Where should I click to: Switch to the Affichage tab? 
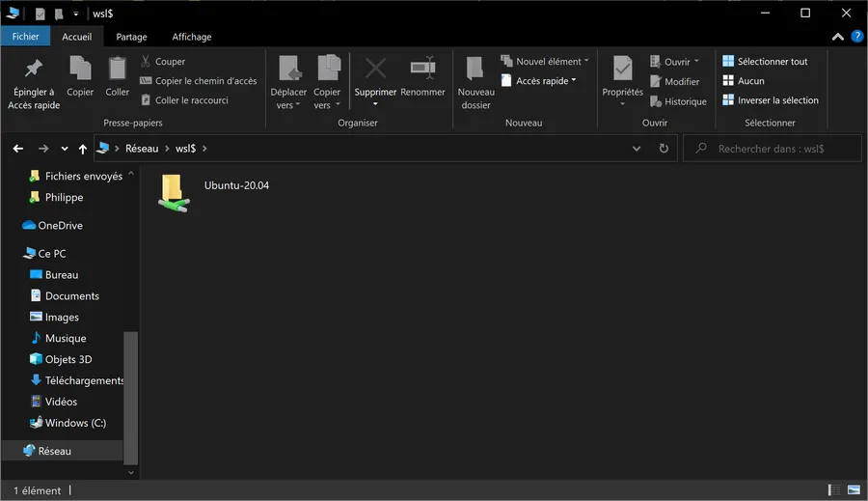[x=192, y=37]
